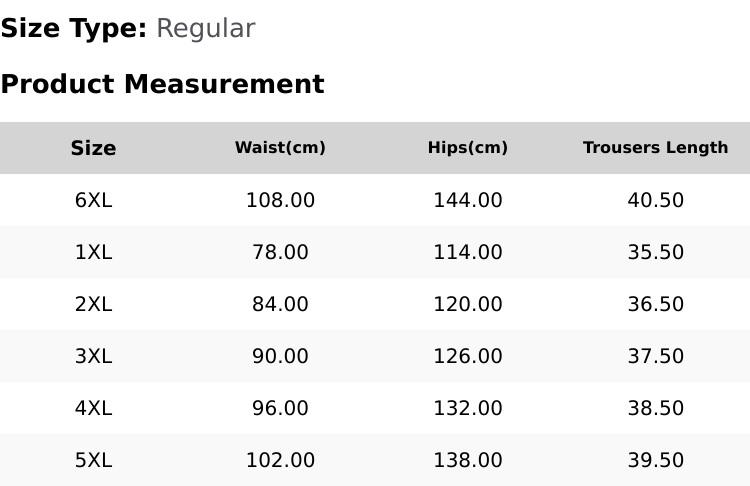
Task: Select the 5XL size cell
Action: (93, 461)
